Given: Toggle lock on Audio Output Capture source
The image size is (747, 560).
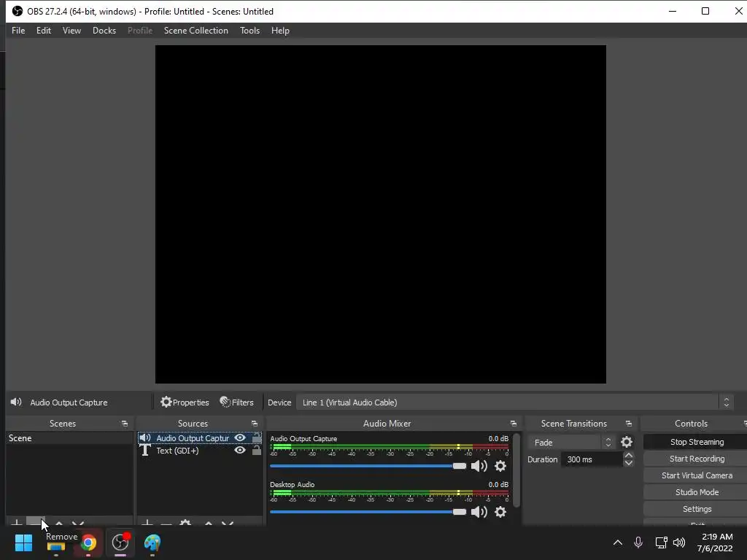Looking at the screenshot, I should click(256, 437).
